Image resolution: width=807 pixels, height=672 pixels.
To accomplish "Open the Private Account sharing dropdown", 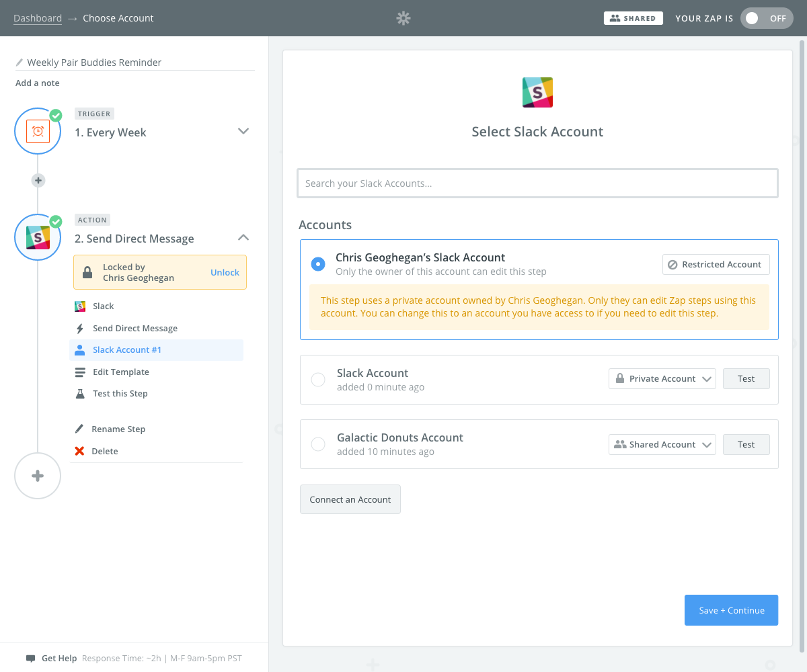I will tap(662, 379).
